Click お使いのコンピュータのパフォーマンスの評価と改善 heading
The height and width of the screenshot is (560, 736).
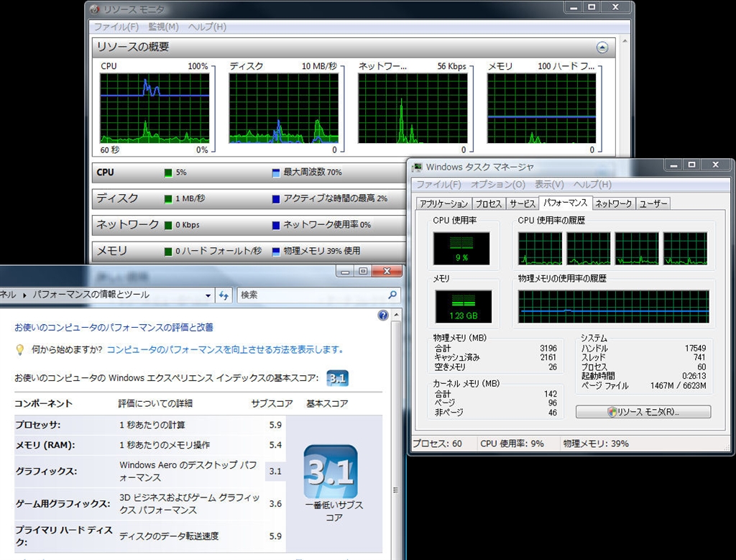point(114,327)
